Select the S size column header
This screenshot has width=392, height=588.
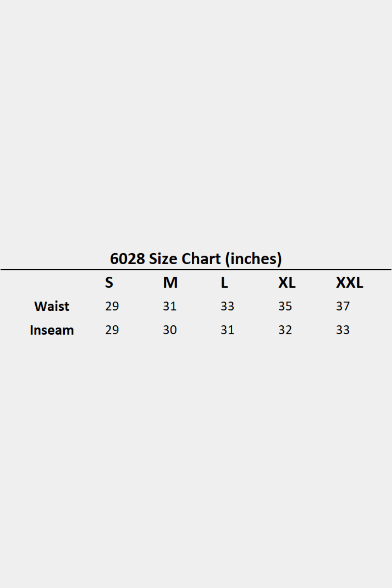(x=109, y=283)
